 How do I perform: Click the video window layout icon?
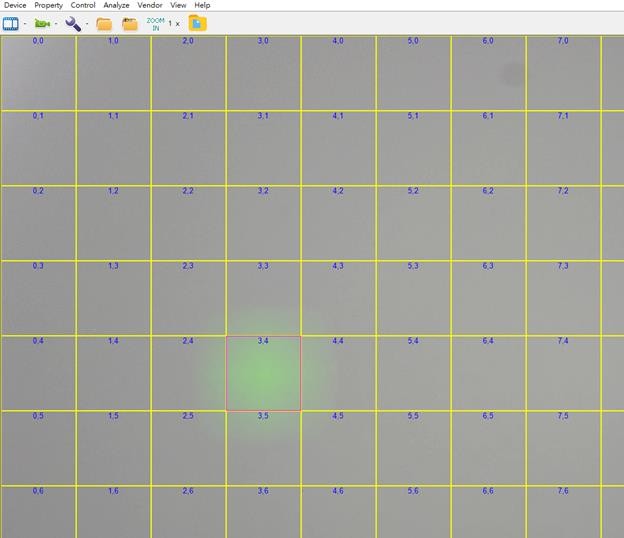click(x=11, y=23)
